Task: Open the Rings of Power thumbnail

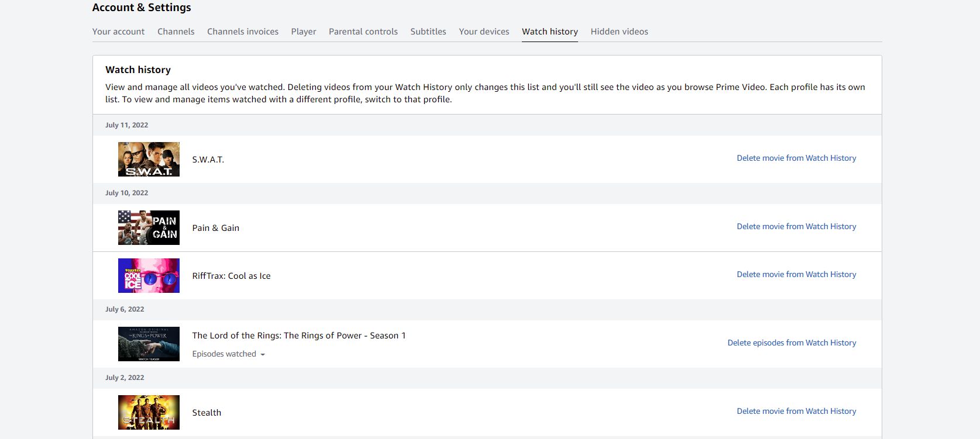Action: [149, 344]
